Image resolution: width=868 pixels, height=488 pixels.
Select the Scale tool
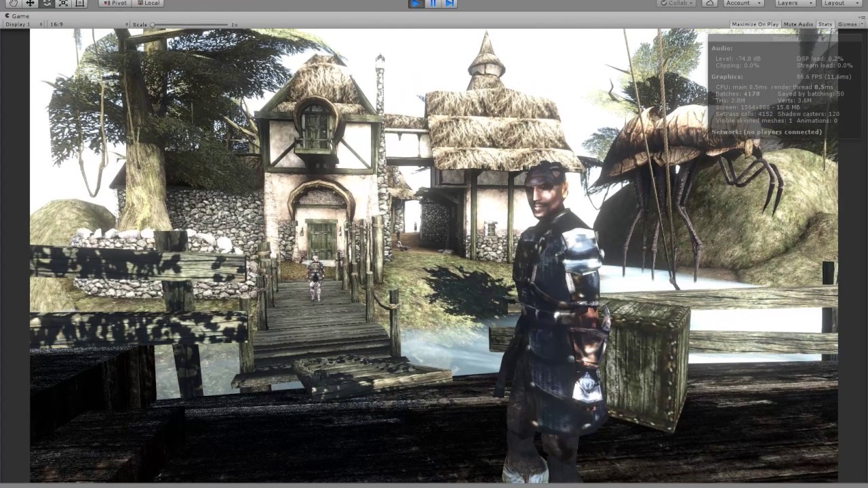pos(62,3)
